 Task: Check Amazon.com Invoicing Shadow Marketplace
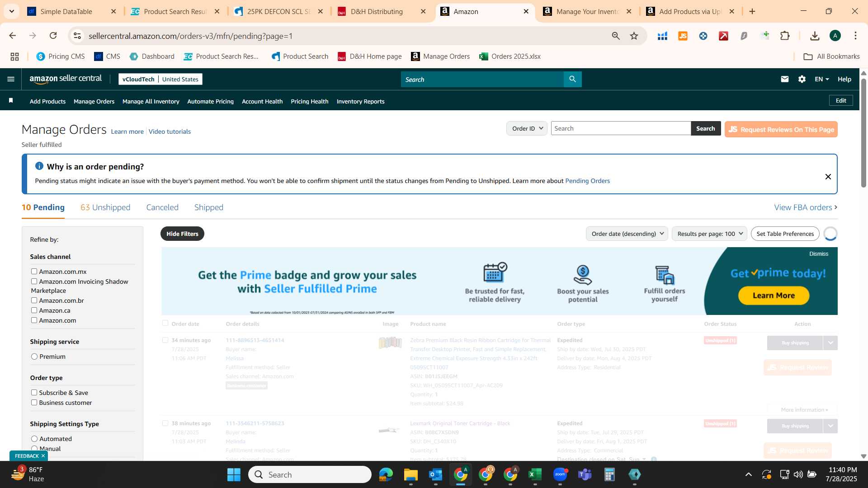click(34, 281)
